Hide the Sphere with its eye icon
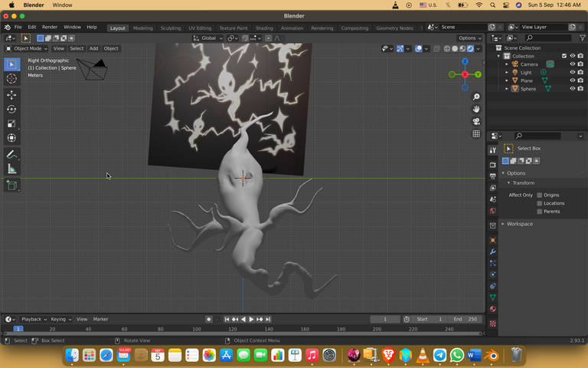This screenshot has height=368, width=588. pyautogui.click(x=572, y=89)
